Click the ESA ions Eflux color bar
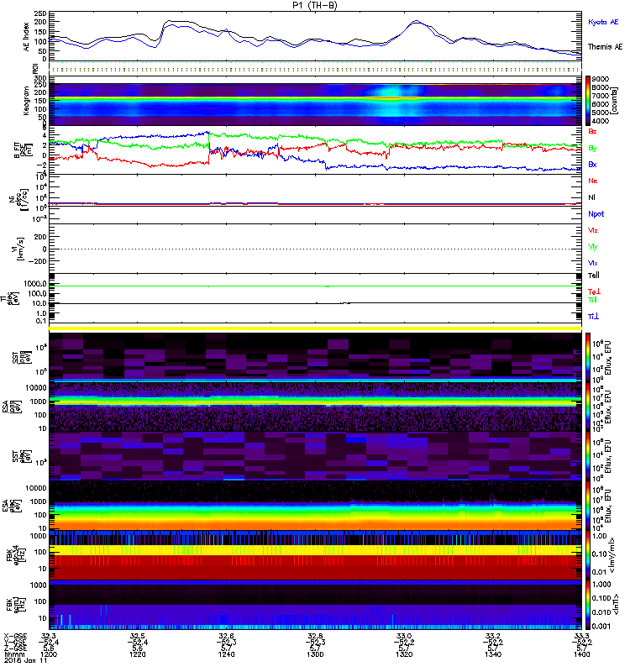This screenshot has height=672, width=630. (588, 407)
